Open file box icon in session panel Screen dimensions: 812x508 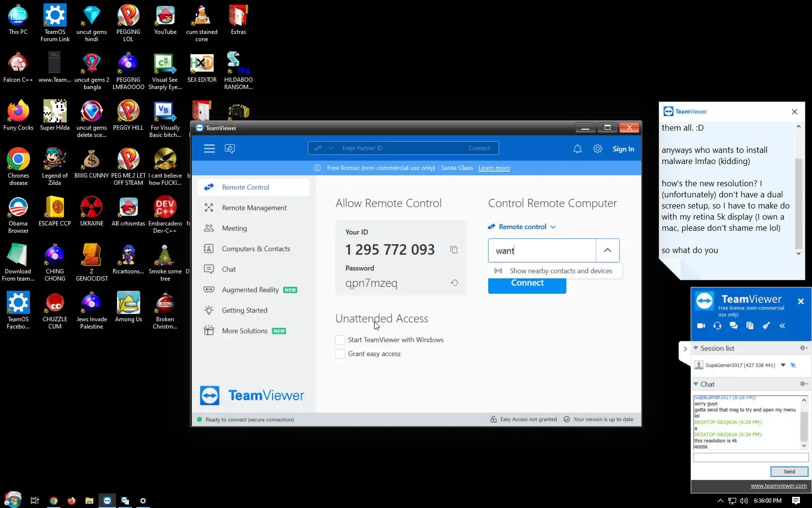tap(750, 326)
